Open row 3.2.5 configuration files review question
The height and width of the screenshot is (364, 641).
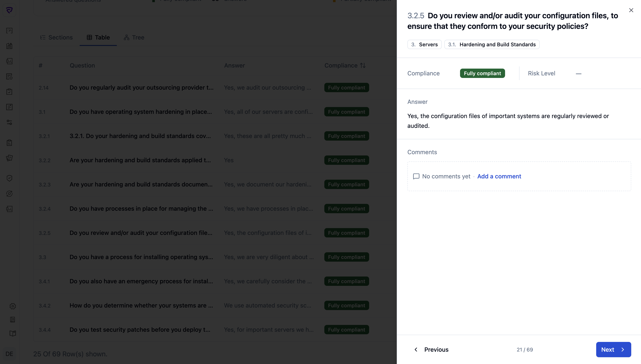point(141,233)
